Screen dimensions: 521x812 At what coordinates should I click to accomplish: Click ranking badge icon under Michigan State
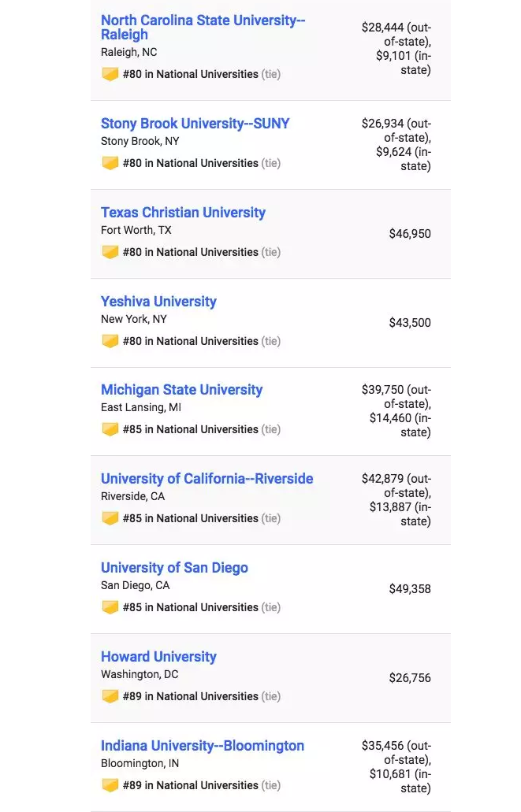[110, 429]
